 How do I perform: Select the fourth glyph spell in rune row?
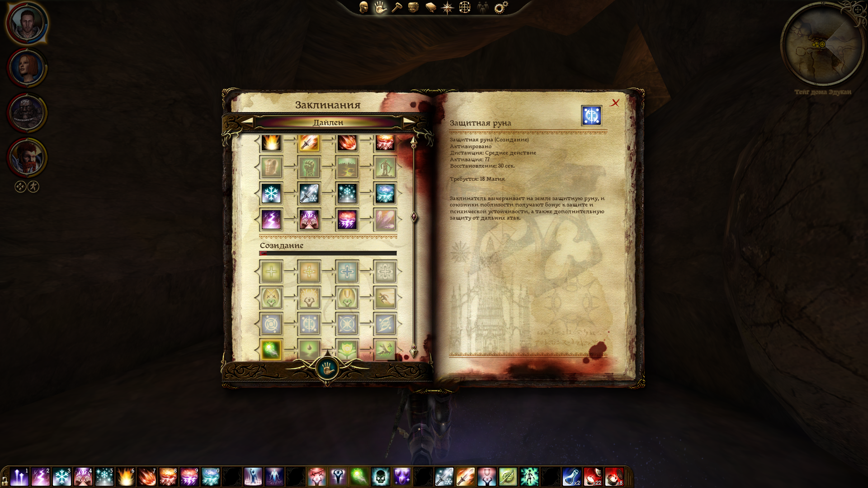385,324
